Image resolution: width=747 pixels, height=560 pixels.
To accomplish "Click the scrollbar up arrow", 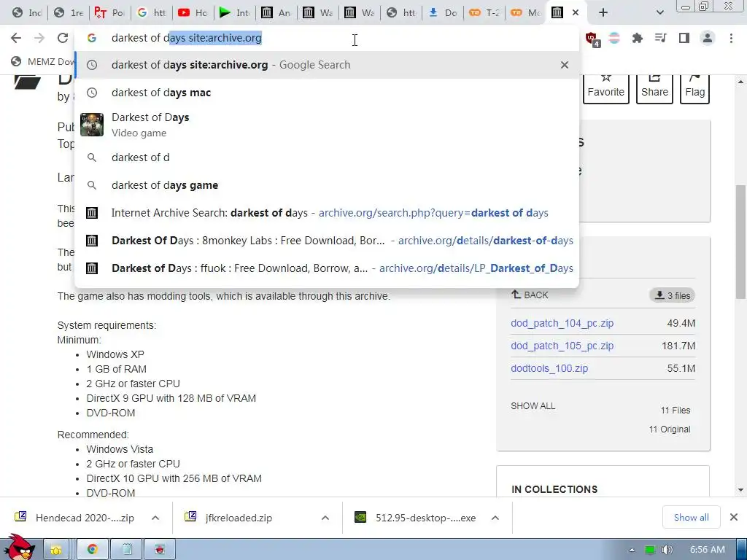I will click(740, 82).
